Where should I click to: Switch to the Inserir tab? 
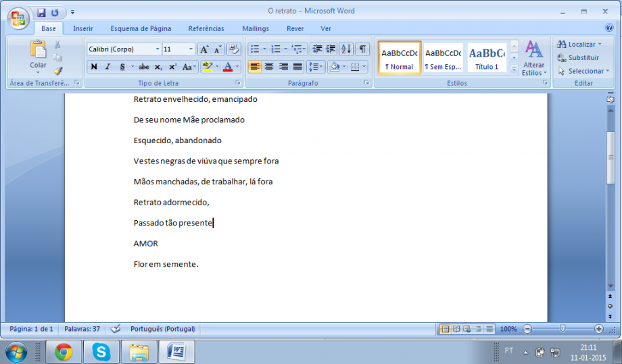(83, 28)
